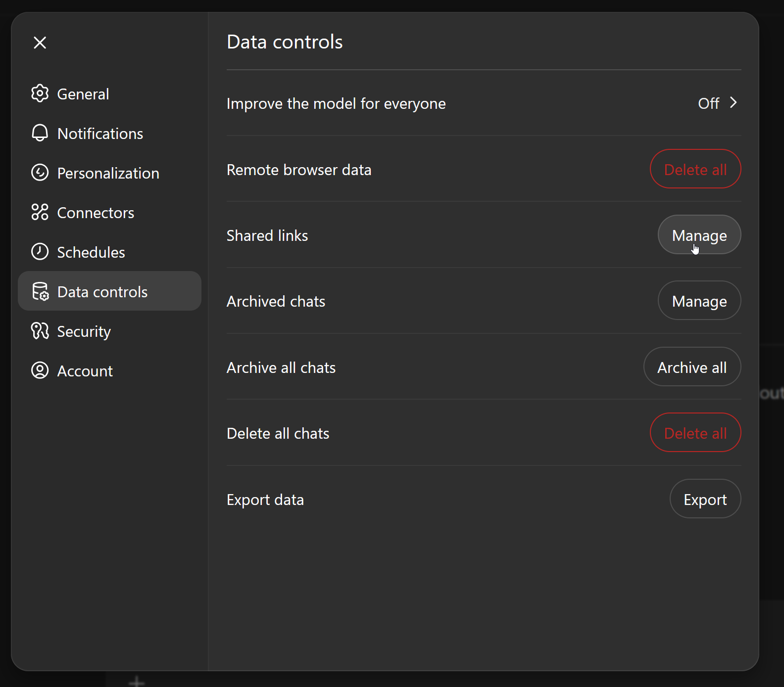
Task: Go to Personalization settings
Action: click(109, 173)
